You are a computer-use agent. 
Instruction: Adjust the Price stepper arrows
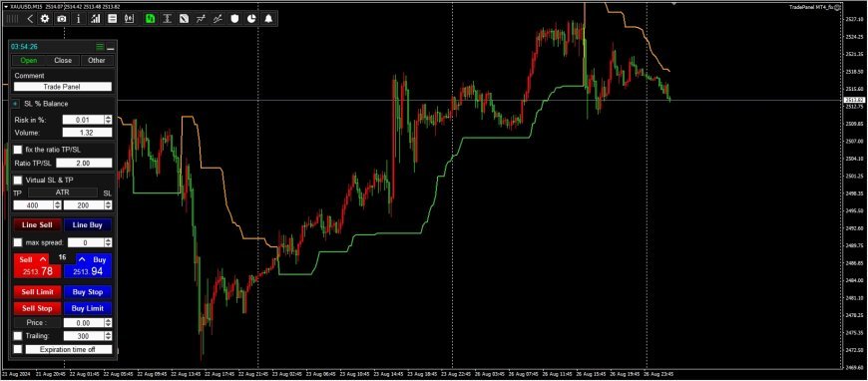pos(108,323)
